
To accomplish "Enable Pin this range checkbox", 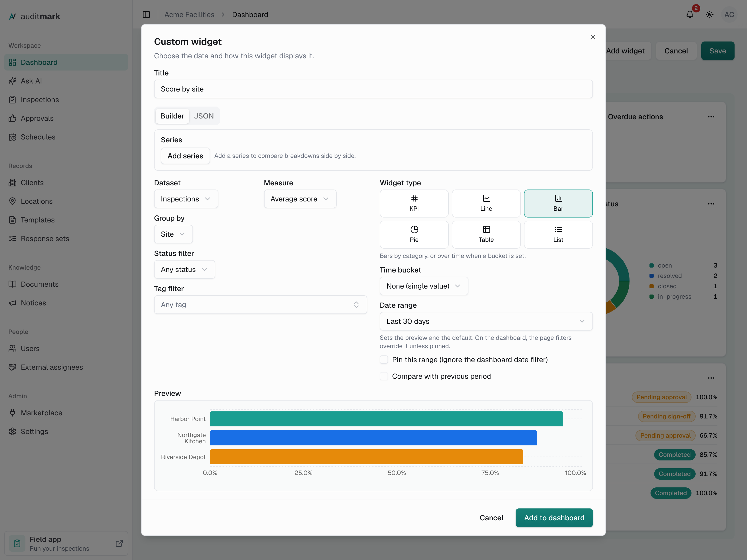I will pyautogui.click(x=384, y=360).
